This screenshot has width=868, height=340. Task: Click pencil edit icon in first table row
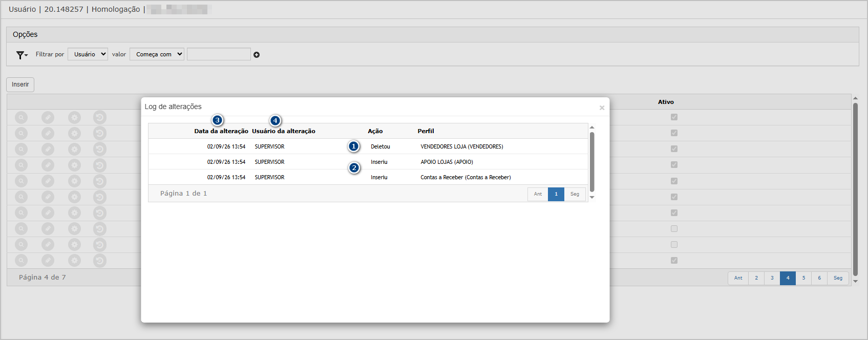point(48,117)
